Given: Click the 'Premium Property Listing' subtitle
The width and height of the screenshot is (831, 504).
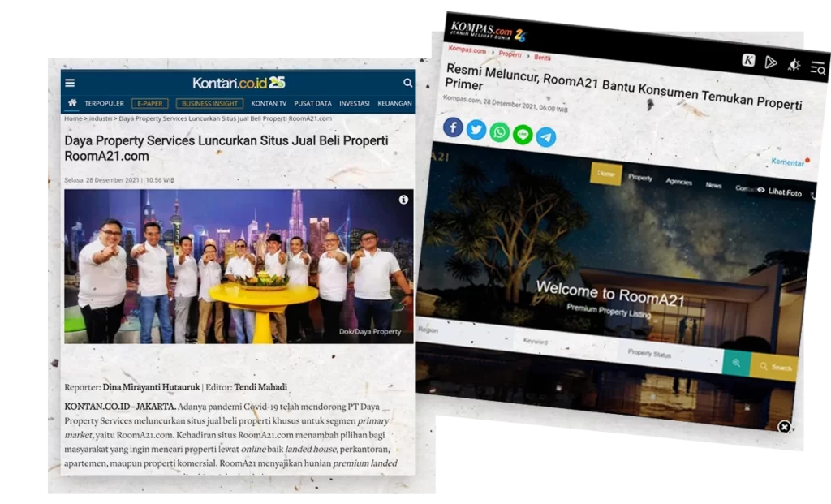Looking at the screenshot, I should click(x=609, y=311).
